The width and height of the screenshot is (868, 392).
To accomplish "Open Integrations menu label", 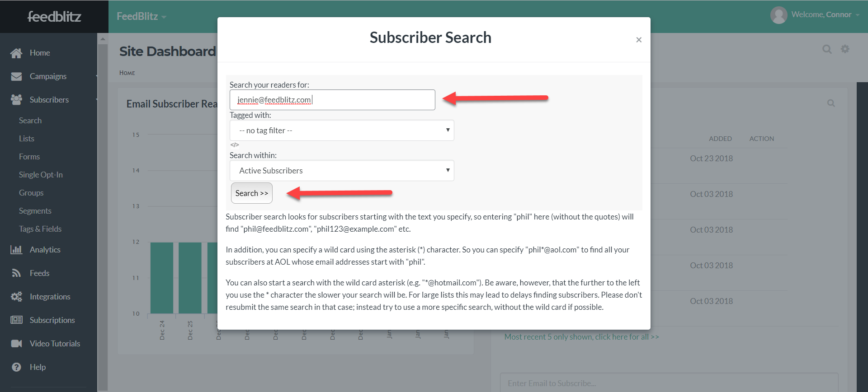I will click(x=50, y=297).
